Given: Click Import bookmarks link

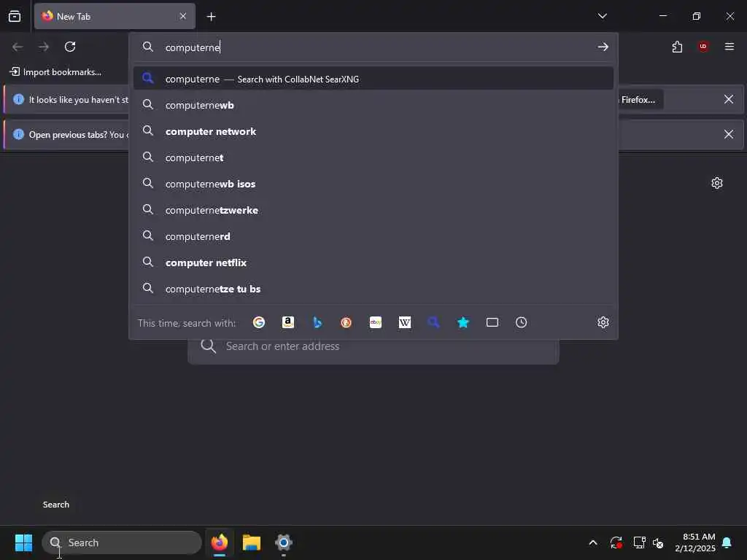Looking at the screenshot, I should coord(55,72).
